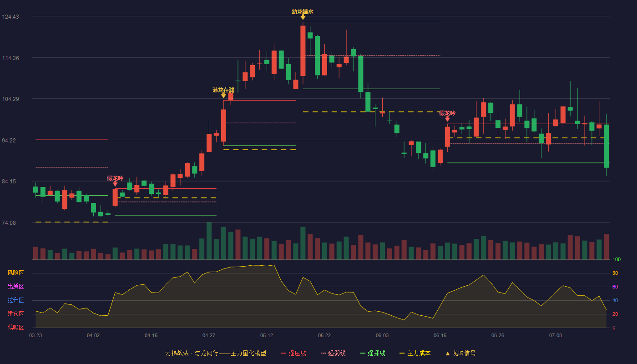Screen dimensions: 637x364
Task: Click the 05-12 date label
Action: pyautogui.click(x=267, y=335)
